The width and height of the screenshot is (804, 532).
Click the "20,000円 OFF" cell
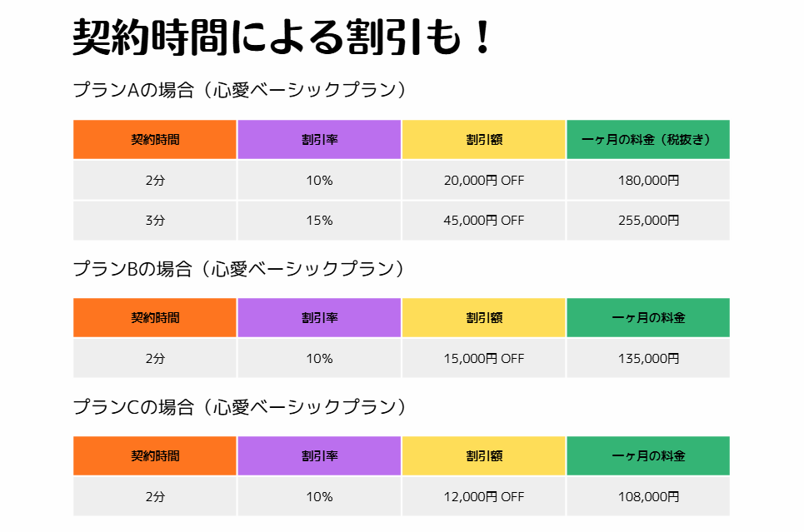point(484,180)
